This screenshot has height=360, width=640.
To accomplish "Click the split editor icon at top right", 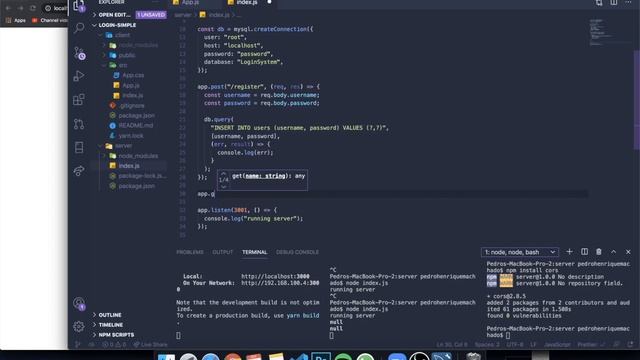I will pyautogui.click(x=614, y=2).
